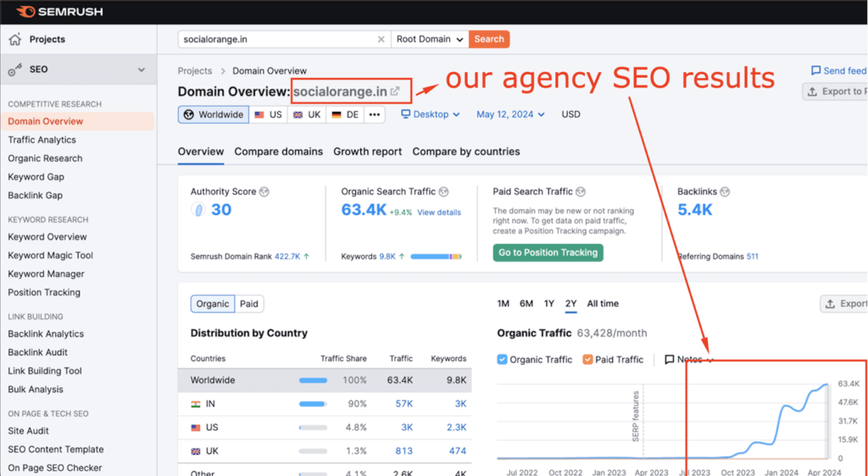868x476 pixels.
Task: Click the Backlinks info icon
Action: (725, 192)
